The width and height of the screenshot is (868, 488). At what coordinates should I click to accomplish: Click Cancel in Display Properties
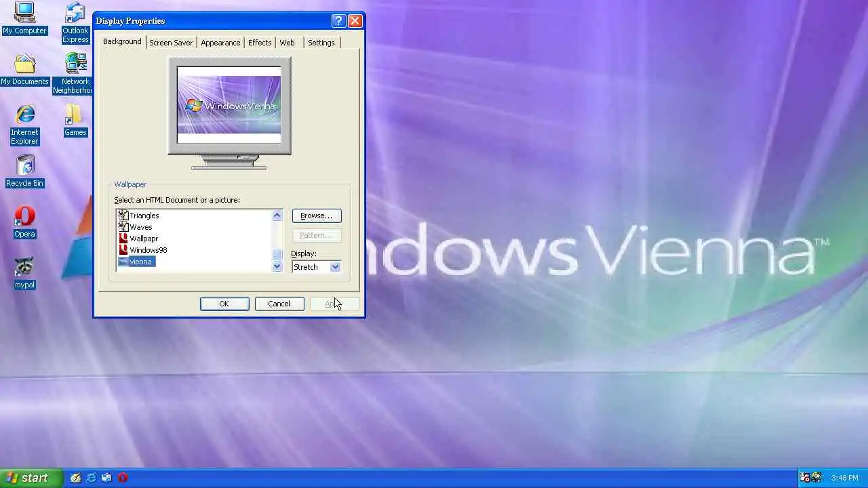pyautogui.click(x=279, y=304)
